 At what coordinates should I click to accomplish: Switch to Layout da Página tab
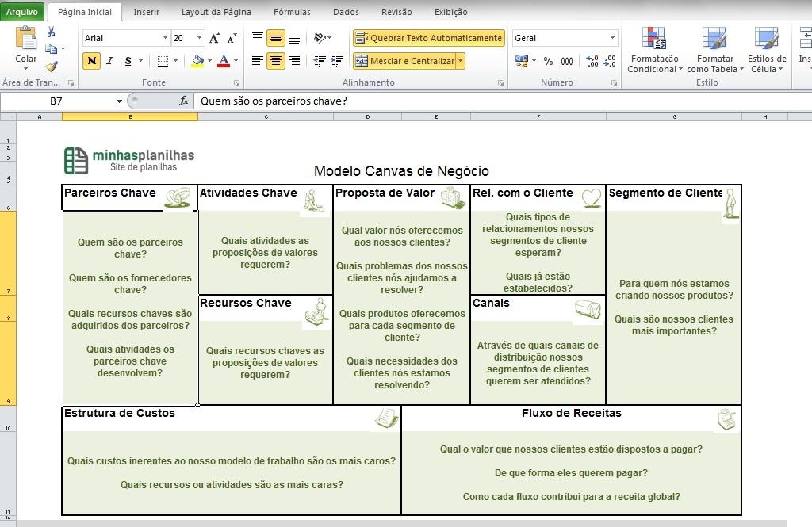click(x=216, y=11)
